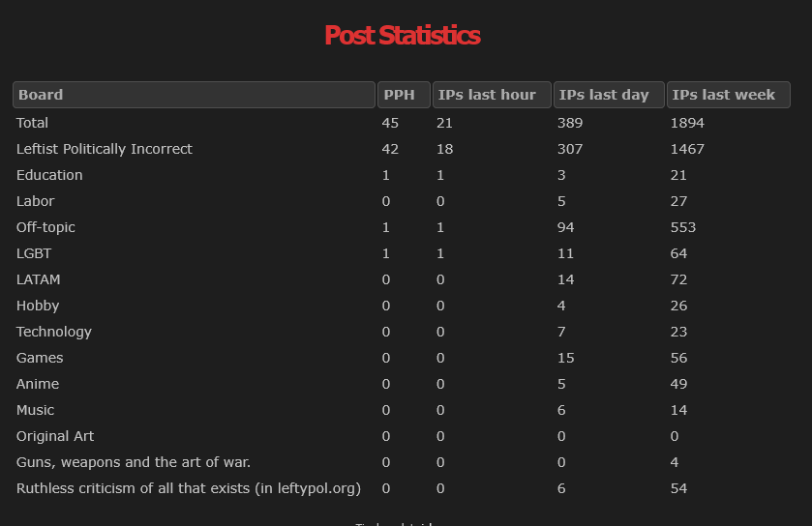Sort by the PPH column header

pos(404,95)
